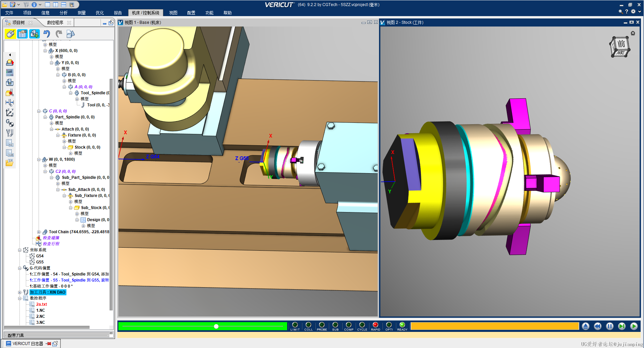Click the home view icon above cube
This screenshot has width=644, height=348.
click(633, 33)
